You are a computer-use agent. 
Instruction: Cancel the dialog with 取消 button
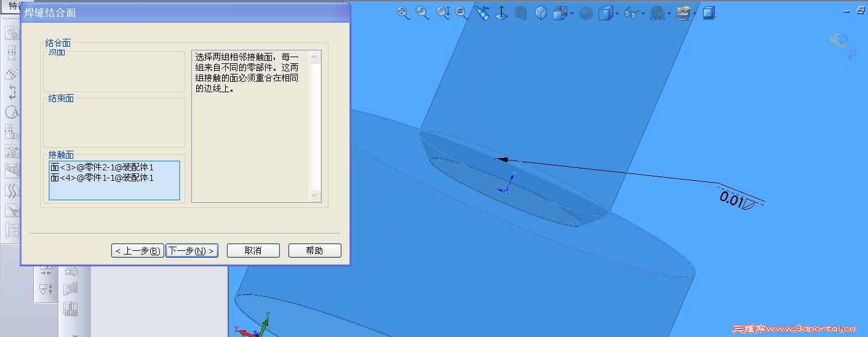click(x=253, y=251)
